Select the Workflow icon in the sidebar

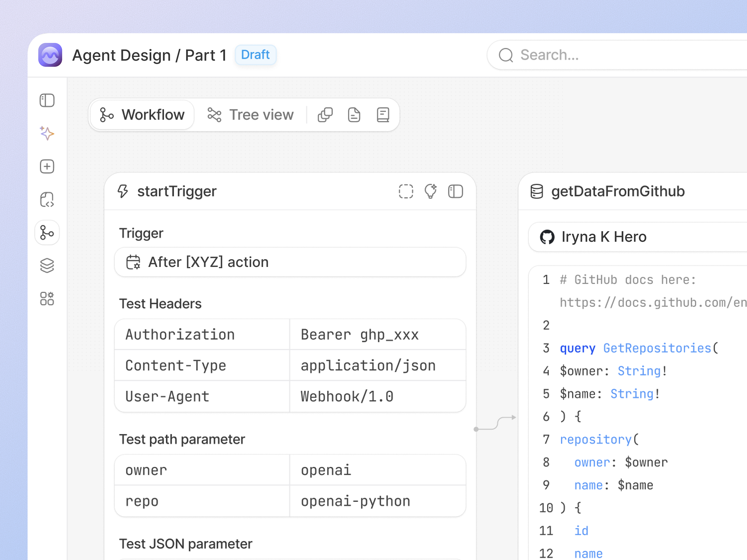tap(47, 233)
